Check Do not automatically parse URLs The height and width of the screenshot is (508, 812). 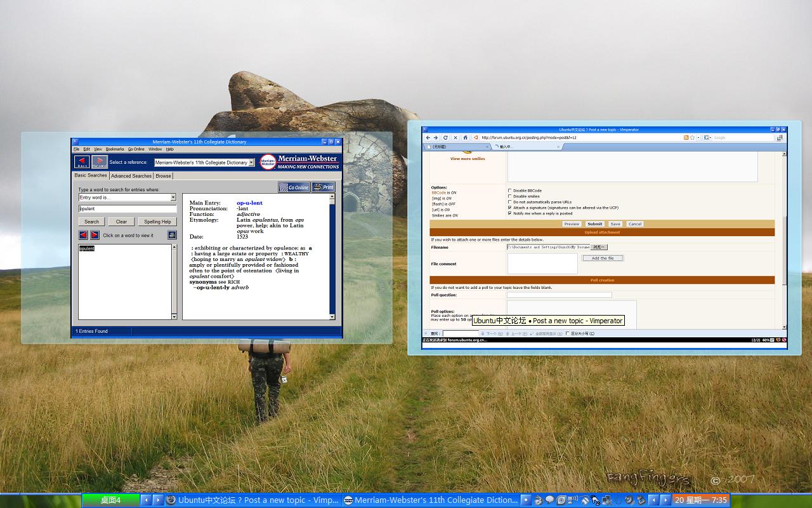tap(509, 202)
